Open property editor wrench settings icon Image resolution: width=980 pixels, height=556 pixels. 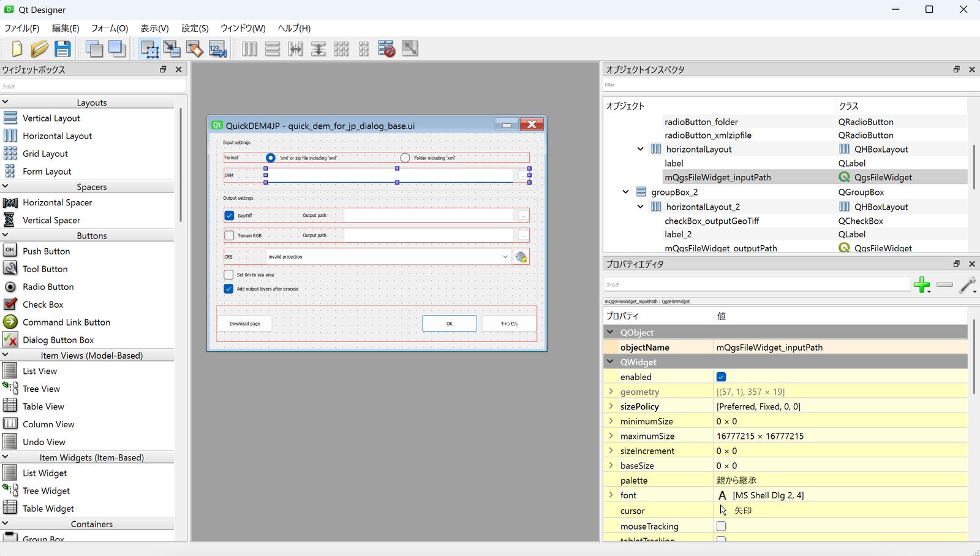[968, 284]
